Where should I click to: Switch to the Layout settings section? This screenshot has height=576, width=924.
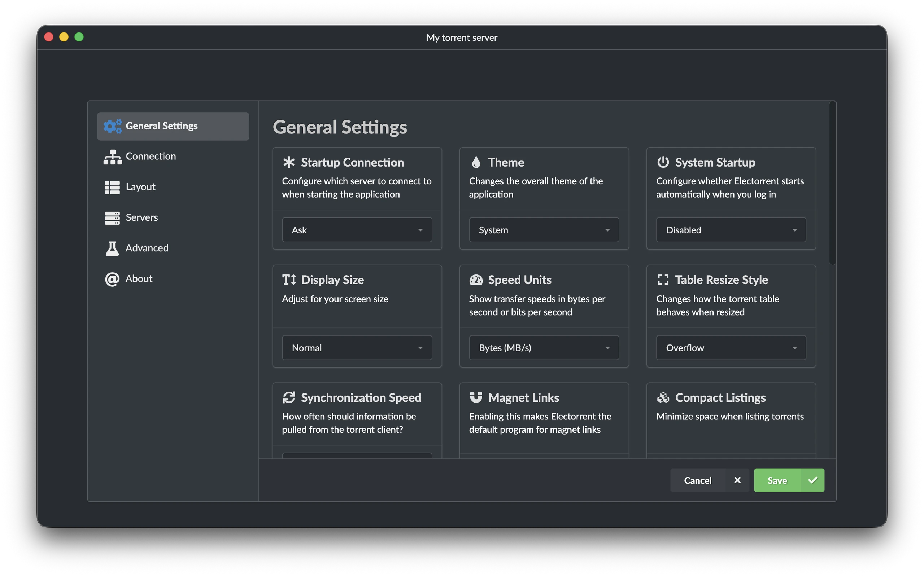click(x=173, y=187)
